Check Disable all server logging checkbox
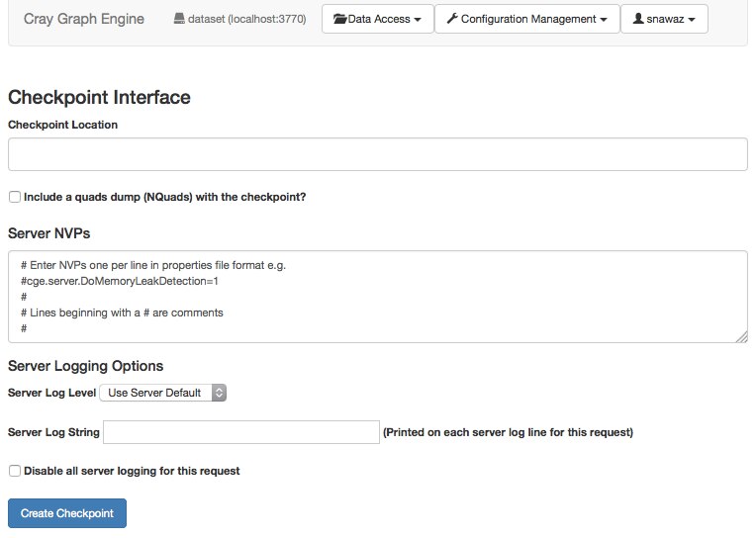The image size is (756, 538). click(x=15, y=471)
